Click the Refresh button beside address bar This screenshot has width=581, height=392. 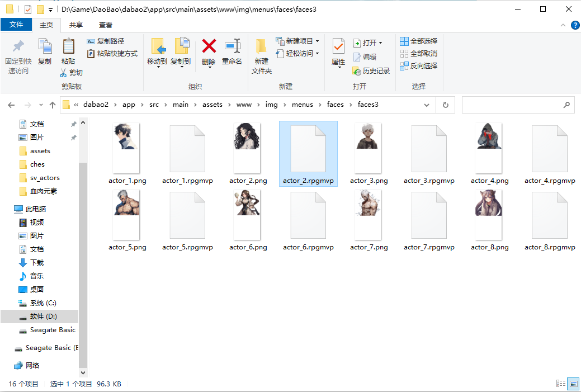[x=445, y=105]
